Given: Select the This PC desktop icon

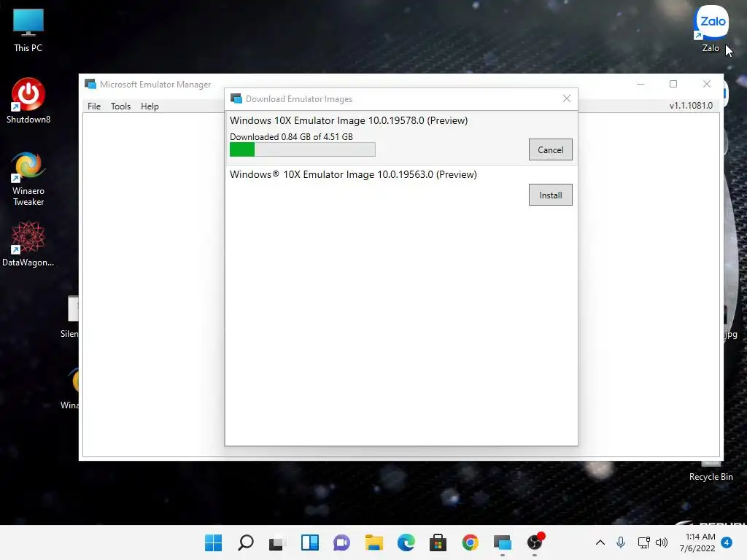Looking at the screenshot, I should pos(28,30).
